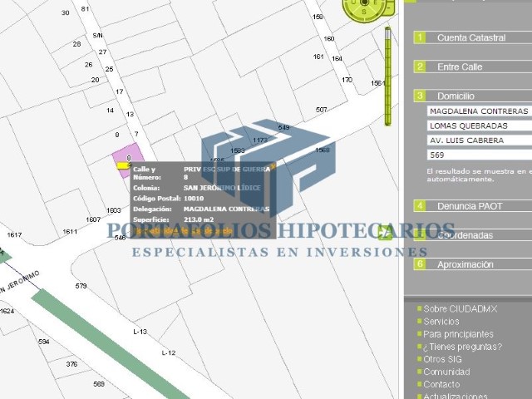The width and height of the screenshot is (532, 399).
Task: Click the green arrow button near Coordenadas
Action: tap(385, 234)
